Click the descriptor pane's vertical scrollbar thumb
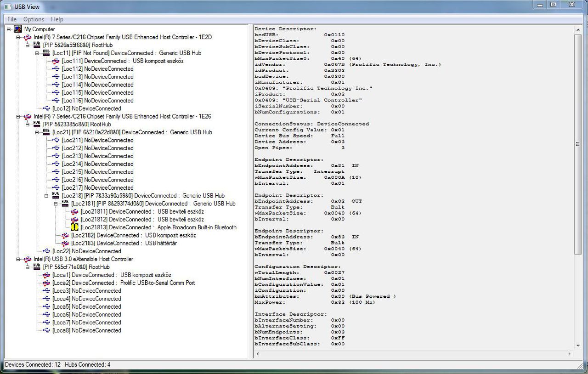The image size is (588, 374). 578,144
